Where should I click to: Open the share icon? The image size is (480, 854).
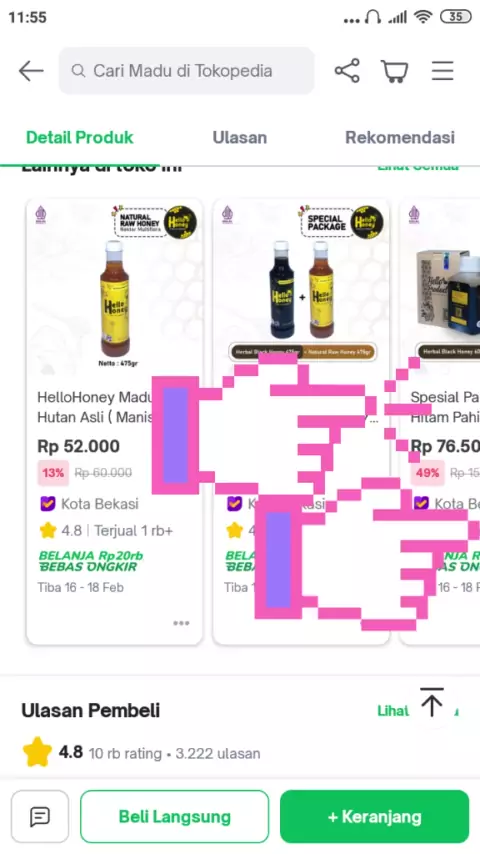pyautogui.click(x=347, y=71)
